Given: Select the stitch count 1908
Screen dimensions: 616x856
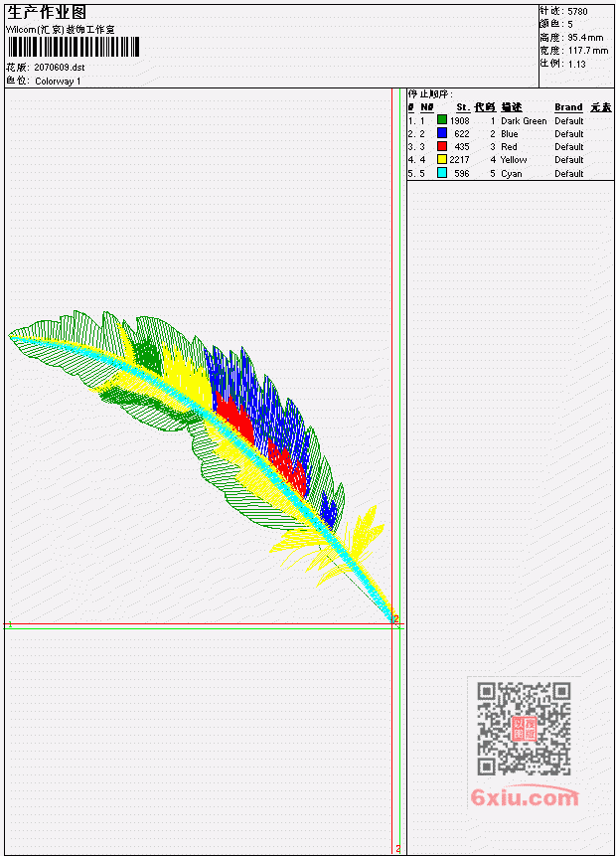Looking at the screenshot, I should click(x=460, y=120).
